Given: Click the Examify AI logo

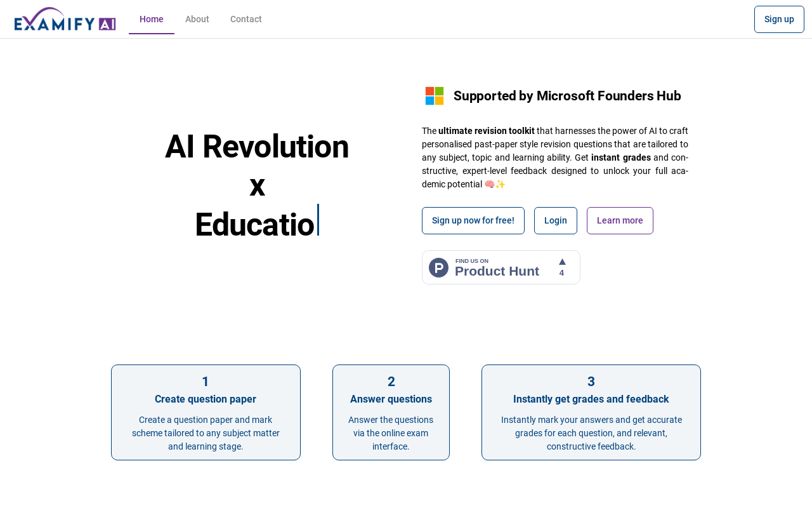Looking at the screenshot, I should [x=65, y=19].
